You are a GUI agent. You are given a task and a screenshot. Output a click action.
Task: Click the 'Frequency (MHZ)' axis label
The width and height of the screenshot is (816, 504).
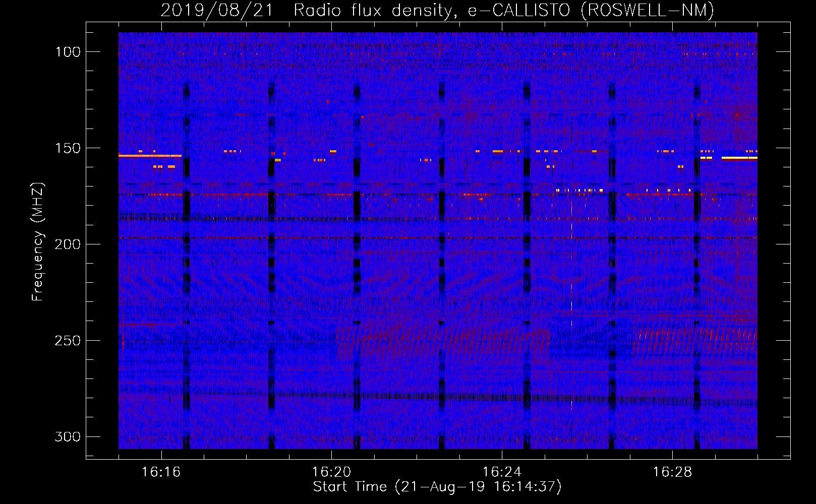[38, 242]
